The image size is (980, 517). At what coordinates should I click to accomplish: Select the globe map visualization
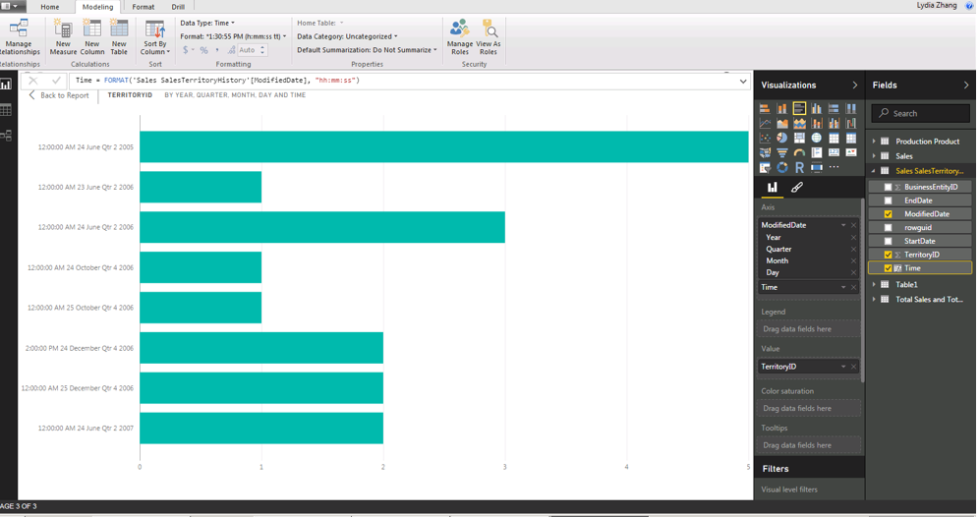(816, 139)
